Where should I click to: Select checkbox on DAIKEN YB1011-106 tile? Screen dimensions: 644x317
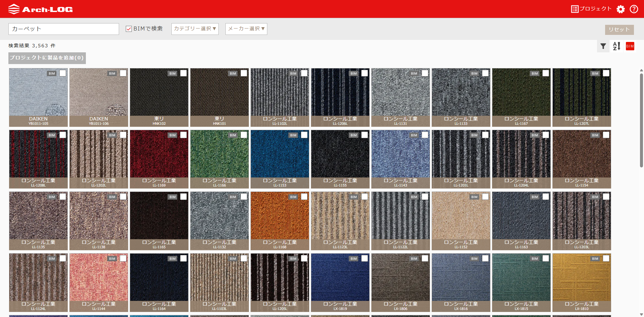(123, 73)
